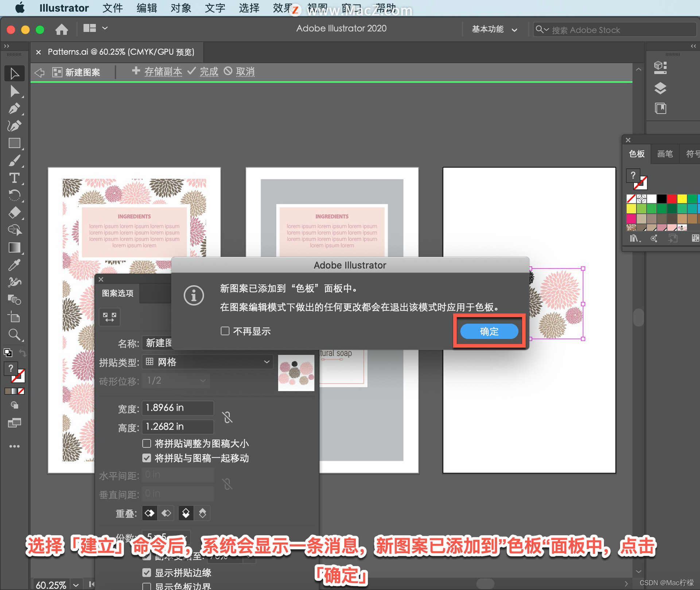
Task: Open arrange documents dropdown
Action: click(x=95, y=28)
